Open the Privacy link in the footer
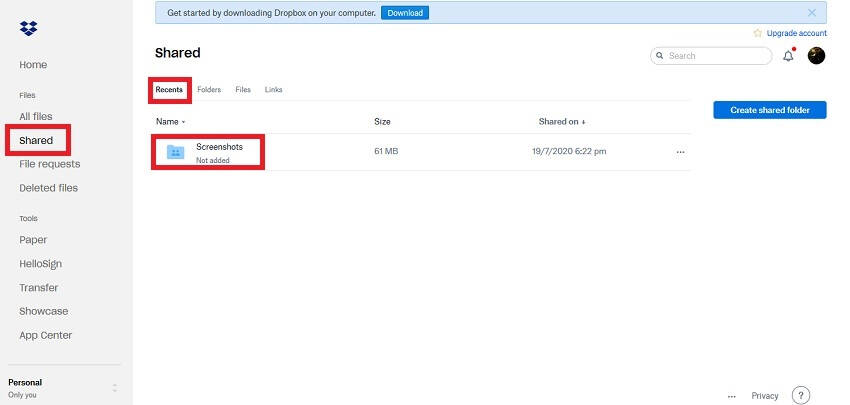Screen dimensions: 850x405 tap(764, 396)
